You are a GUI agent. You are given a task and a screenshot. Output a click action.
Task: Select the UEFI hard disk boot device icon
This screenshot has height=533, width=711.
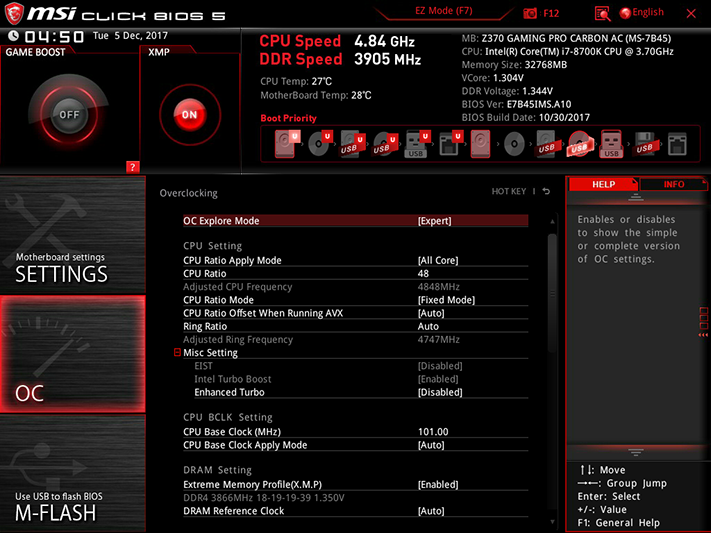pos(287,144)
